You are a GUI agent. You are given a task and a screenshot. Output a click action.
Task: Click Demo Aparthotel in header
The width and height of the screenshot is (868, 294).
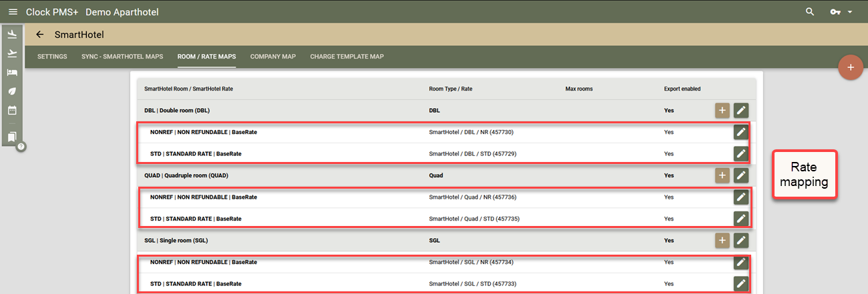click(122, 12)
